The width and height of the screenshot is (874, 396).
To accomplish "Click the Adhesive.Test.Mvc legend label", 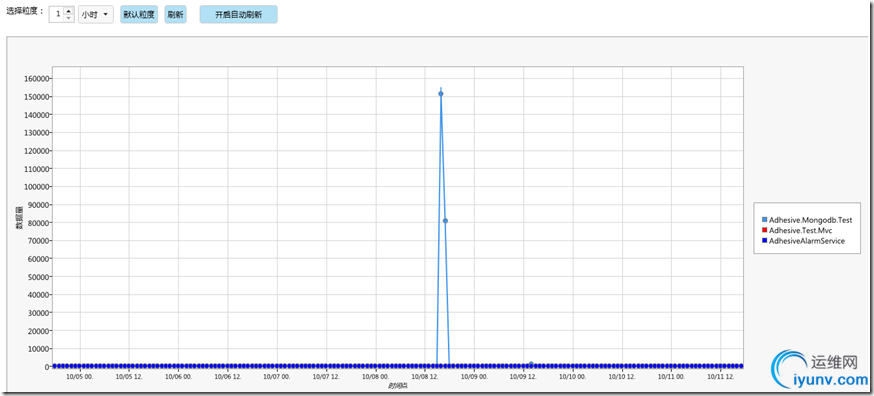I will click(x=800, y=230).
